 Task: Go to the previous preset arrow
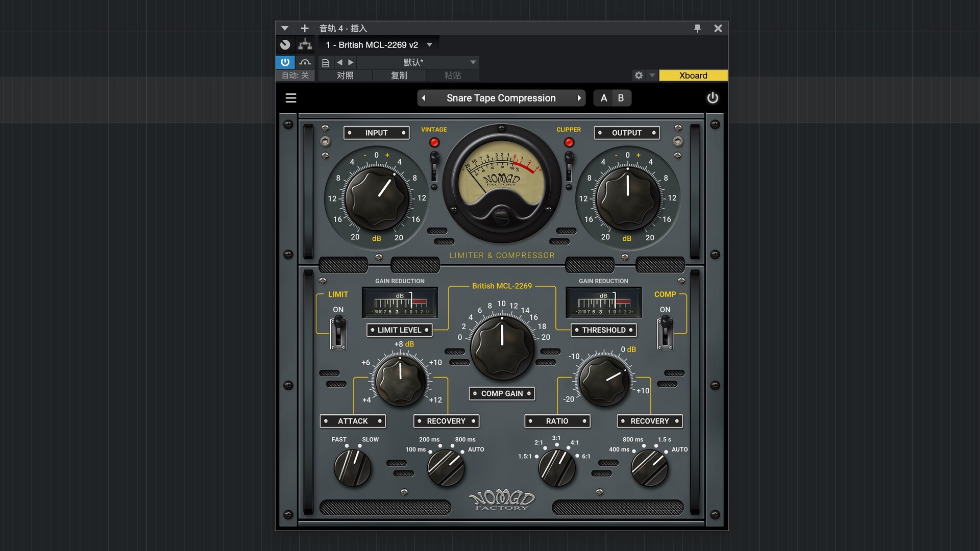pos(424,98)
